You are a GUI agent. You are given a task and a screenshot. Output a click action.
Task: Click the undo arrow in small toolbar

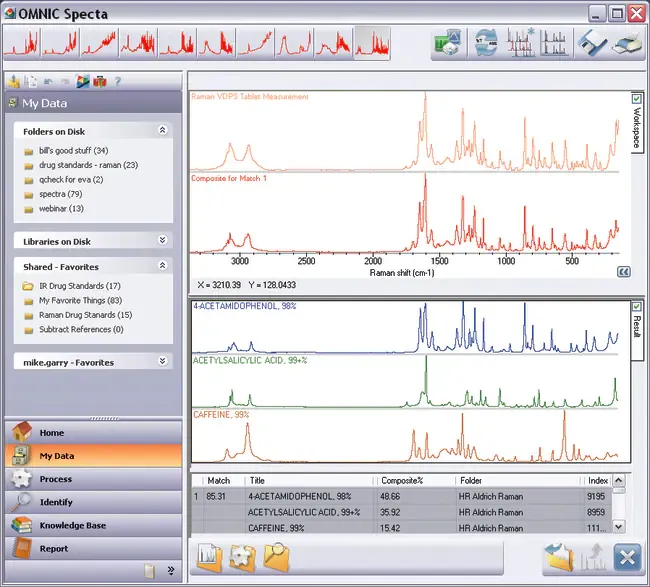pos(49,82)
